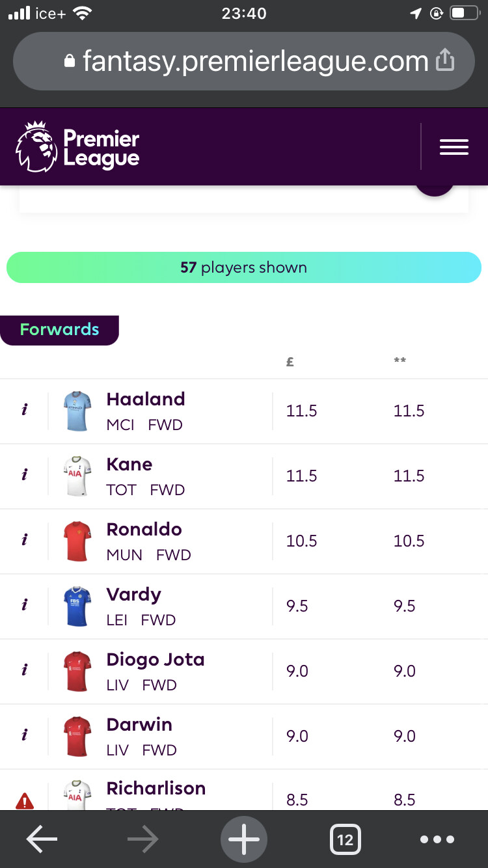The image size is (488, 868).
Task: Go back with browser back arrow
Action: coord(42,839)
